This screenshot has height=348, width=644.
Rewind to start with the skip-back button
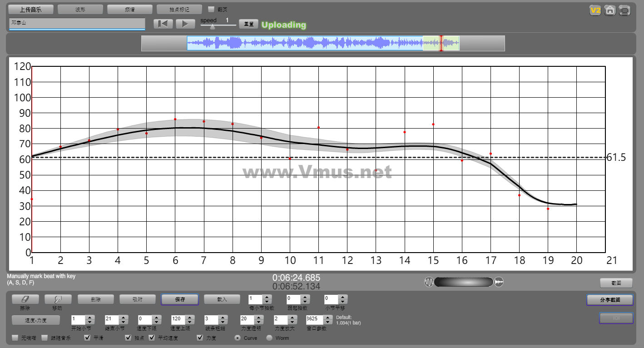click(163, 24)
